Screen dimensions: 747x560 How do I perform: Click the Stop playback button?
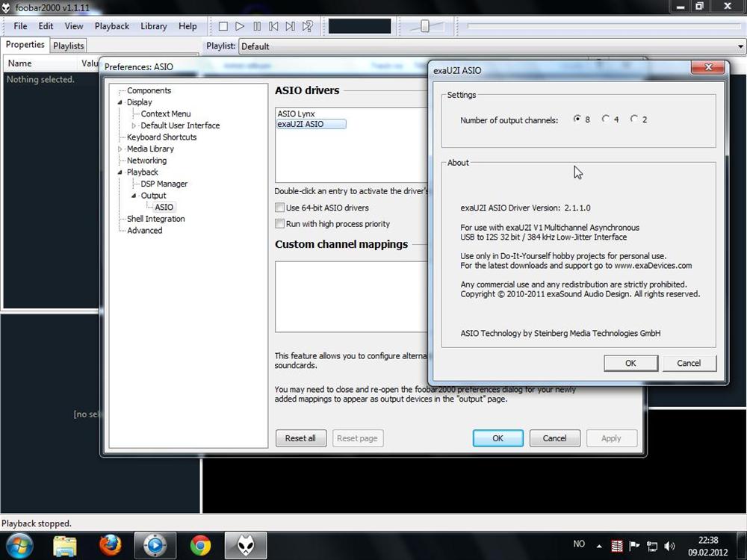tap(223, 26)
